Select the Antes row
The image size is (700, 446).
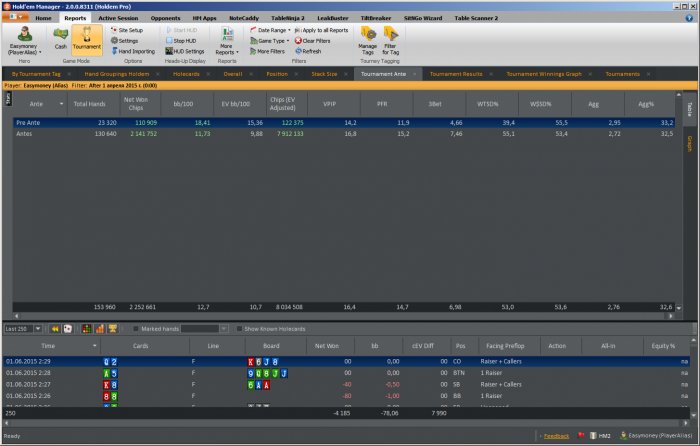point(344,133)
